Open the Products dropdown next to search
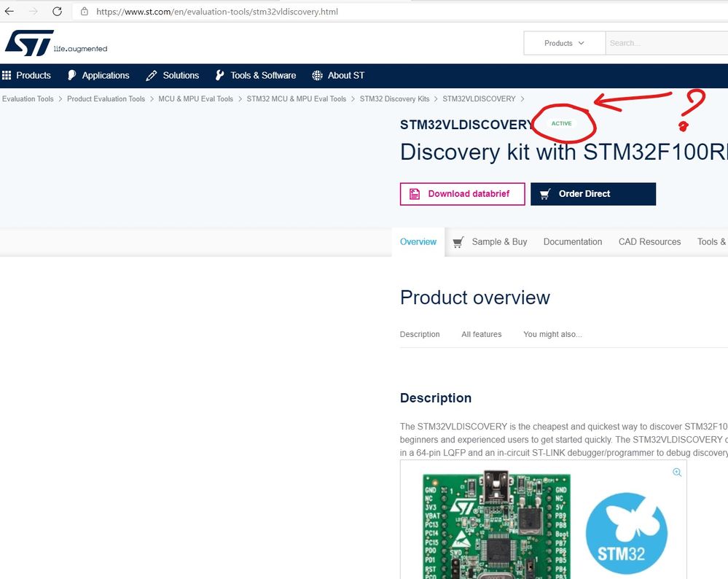Image resolution: width=728 pixels, height=579 pixels. pos(565,43)
